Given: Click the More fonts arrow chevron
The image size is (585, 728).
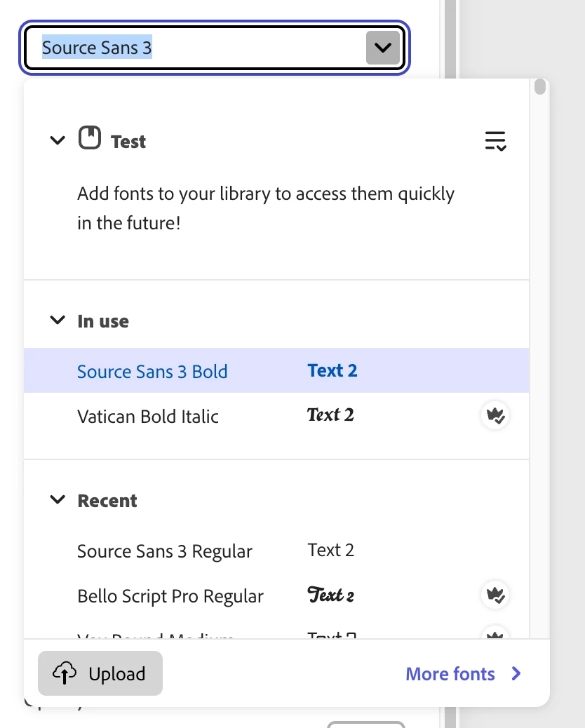Looking at the screenshot, I should [516, 674].
